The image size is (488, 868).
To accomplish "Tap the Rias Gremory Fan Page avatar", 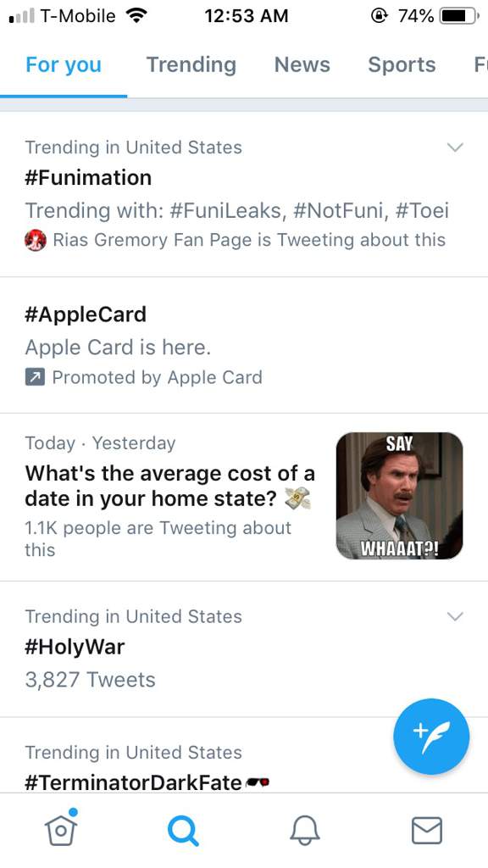I will click(x=36, y=240).
